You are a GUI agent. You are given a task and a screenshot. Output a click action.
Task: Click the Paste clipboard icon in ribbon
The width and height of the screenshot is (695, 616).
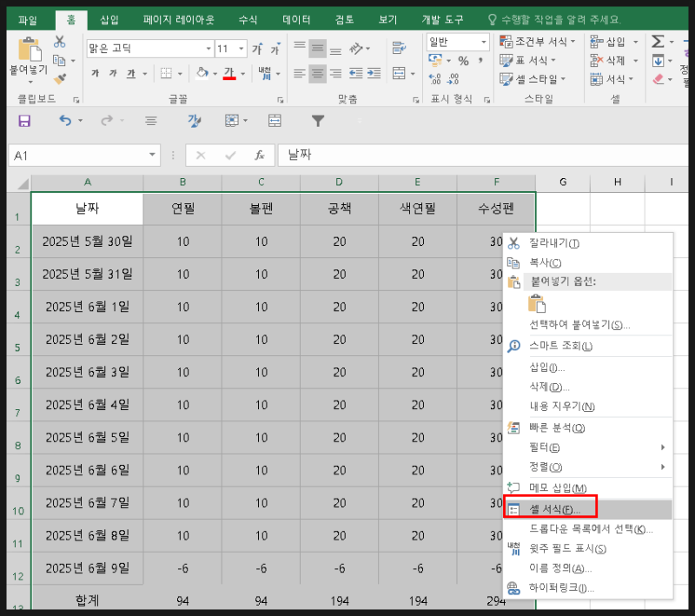(30, 50)
